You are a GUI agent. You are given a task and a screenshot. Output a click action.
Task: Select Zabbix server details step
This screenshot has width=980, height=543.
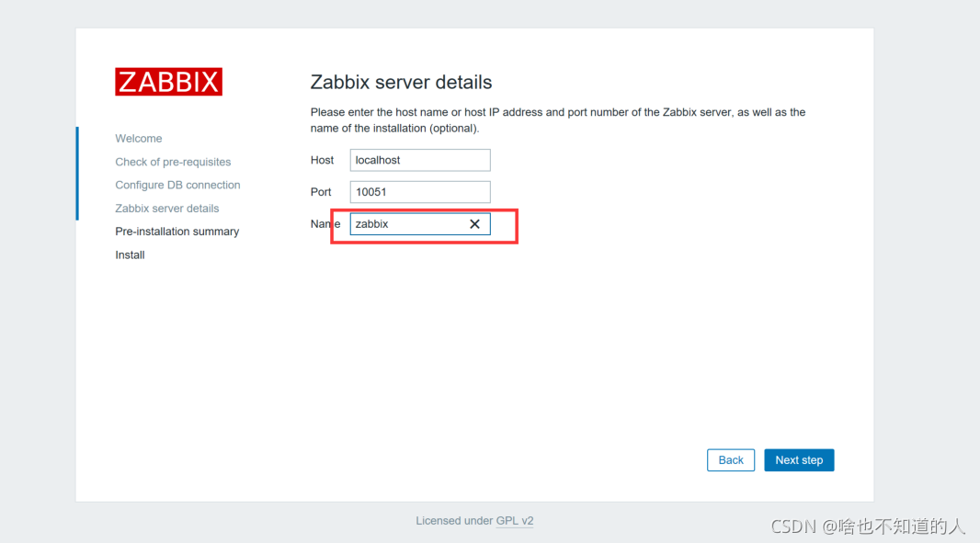point(167,208)
